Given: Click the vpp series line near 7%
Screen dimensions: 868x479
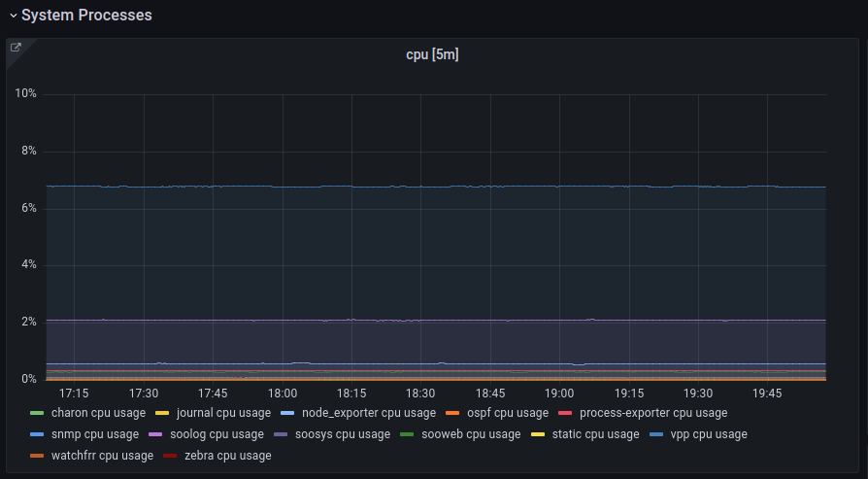Looking at the screenshot, I should pos(437,187).
